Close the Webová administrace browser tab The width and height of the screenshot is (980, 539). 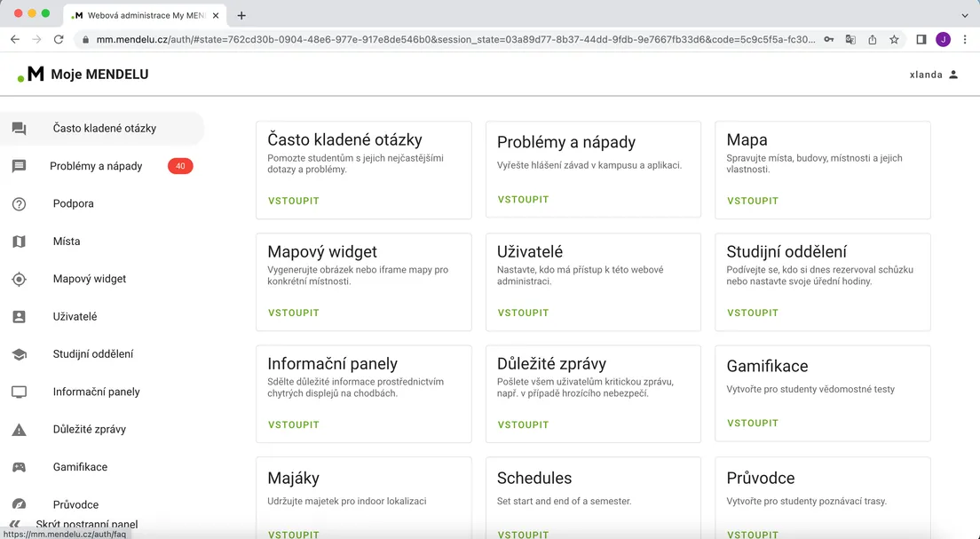coord(216,16)
